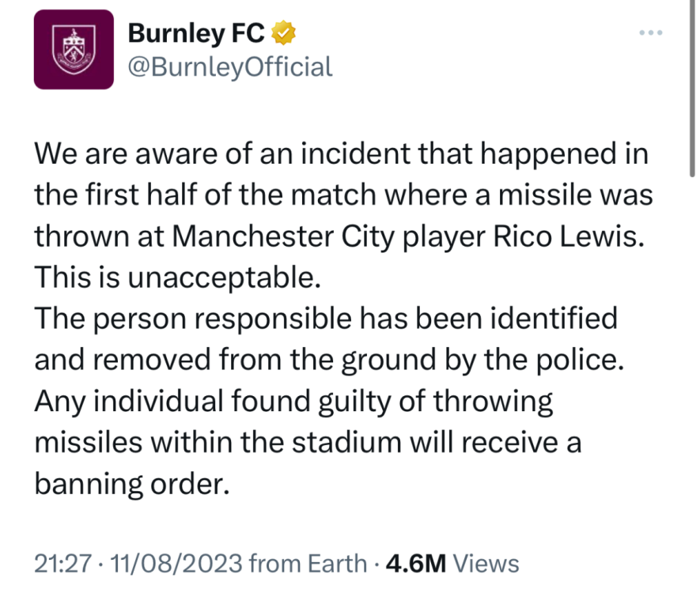The width and height of the screenshot is (700, 593).
Task: Click the Burnley FC crest avatar
Action: point(74,49)
